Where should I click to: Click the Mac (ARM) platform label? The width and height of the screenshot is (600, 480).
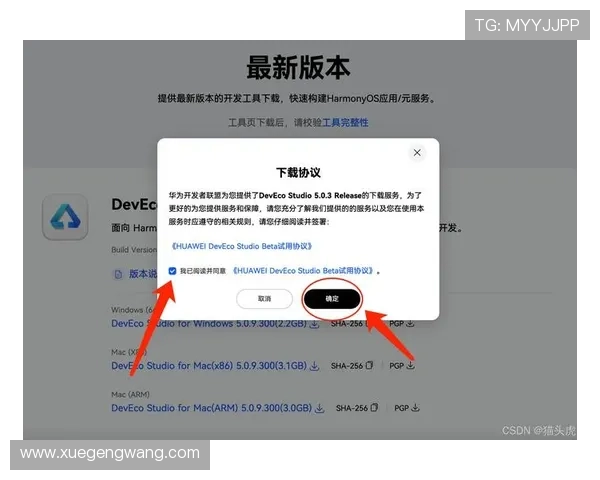(130, 394)
